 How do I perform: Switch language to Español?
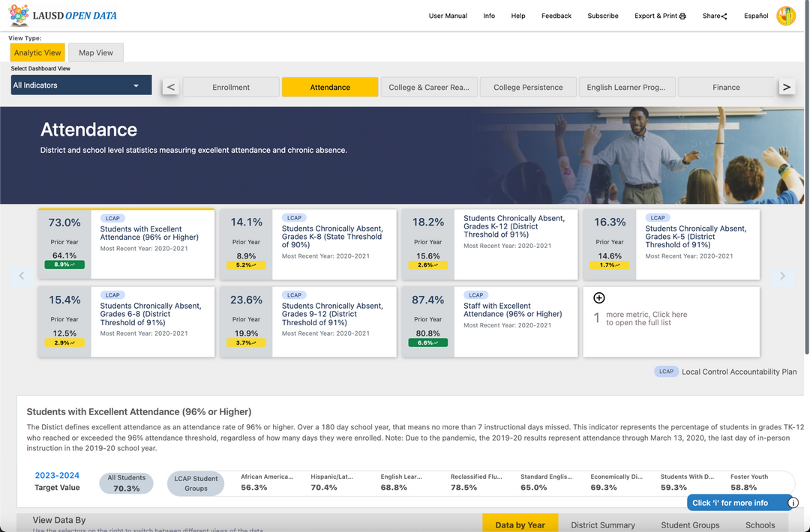click(x=756, y=16)
